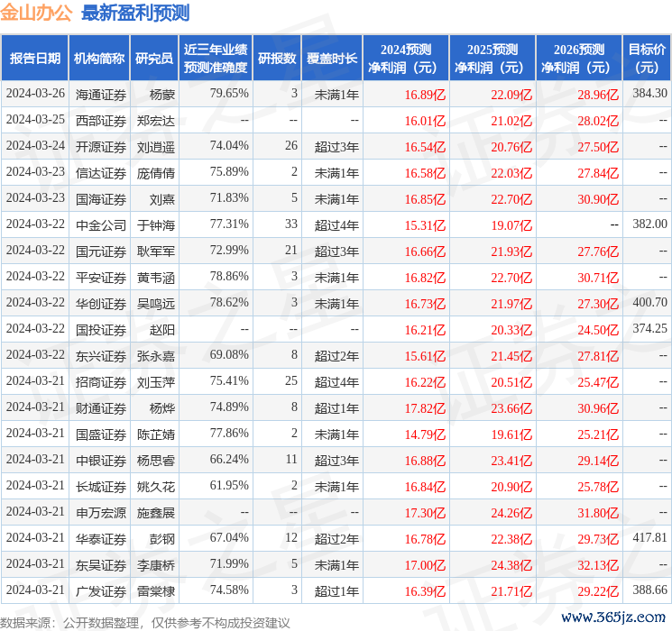Viewport: 672px width, 631px height.
Task: Click 2026 profit forecast 32.13亿
Action: (598, 565)
